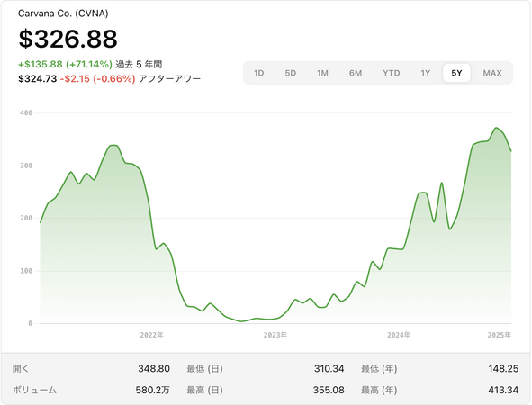Click the yearly high value 413.34
The image size is (532, 405).
point(503,390)
